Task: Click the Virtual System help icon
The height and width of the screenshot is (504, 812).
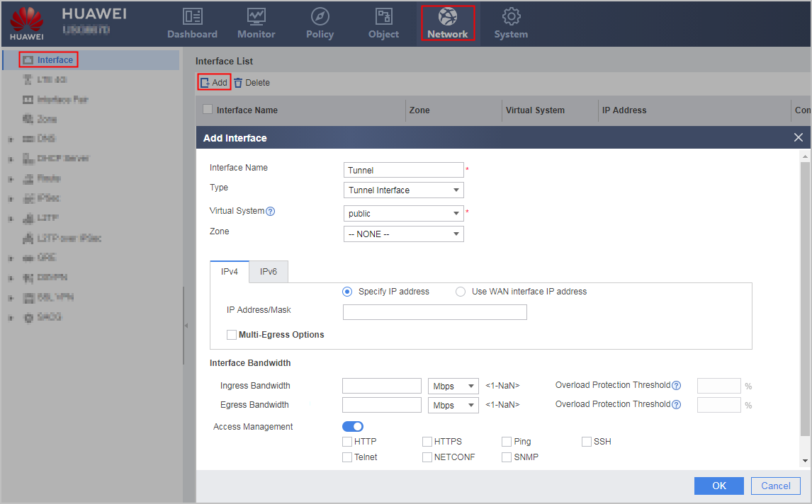Action: click(x=271, y=211)
